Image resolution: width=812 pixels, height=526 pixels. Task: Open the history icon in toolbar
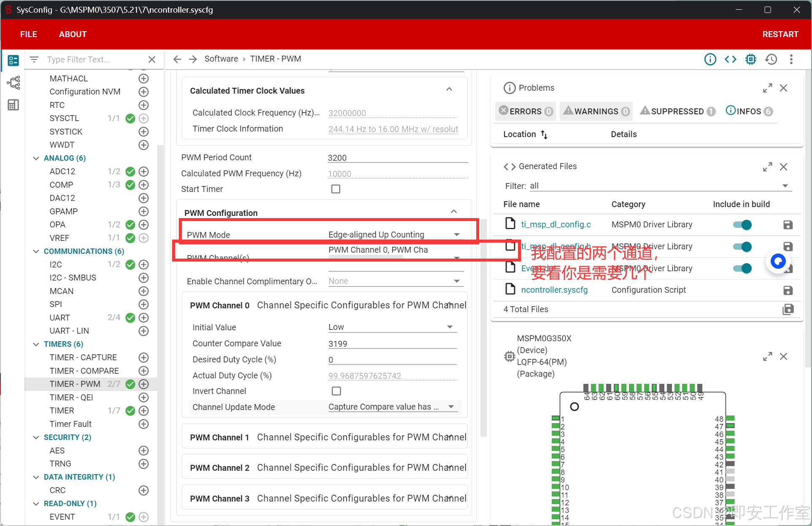771,59
